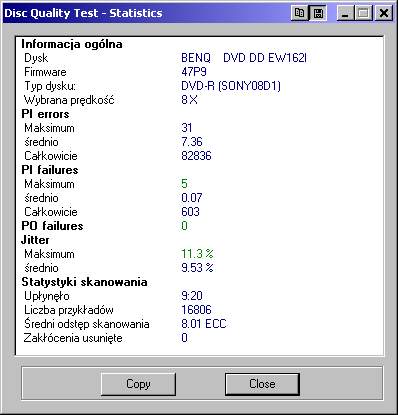The height and width of the screenshot is (415, 398).
Task: Click the 'PI errors' heading
Action: [45, 114]
